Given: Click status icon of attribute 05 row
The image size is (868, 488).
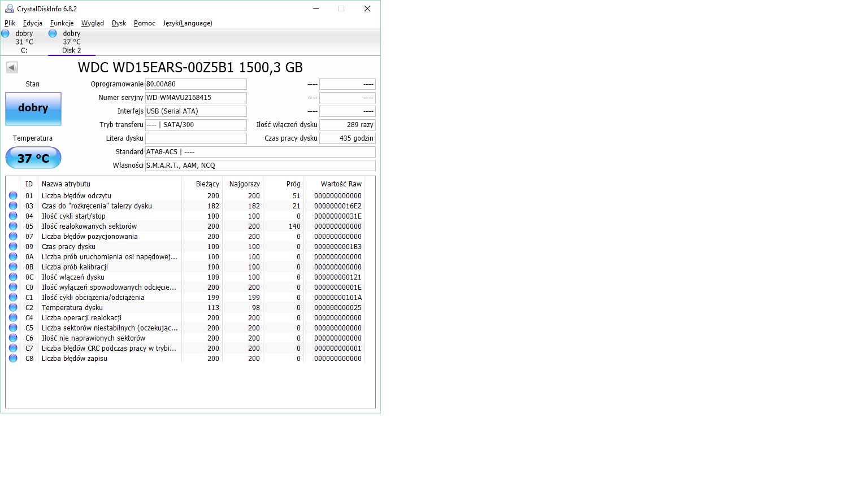Looking at the screenshot, I should [x=13, y=226].
